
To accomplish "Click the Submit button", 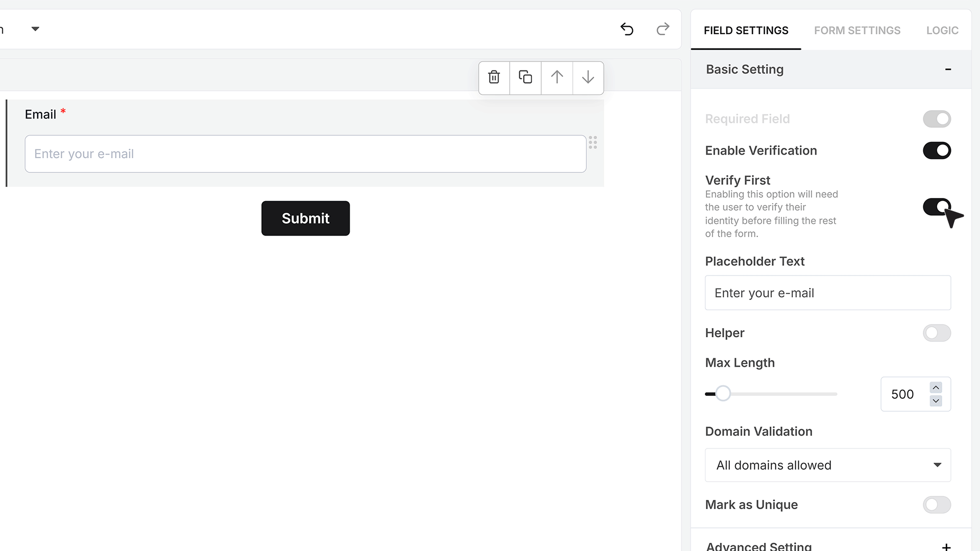I will (305, 218).
